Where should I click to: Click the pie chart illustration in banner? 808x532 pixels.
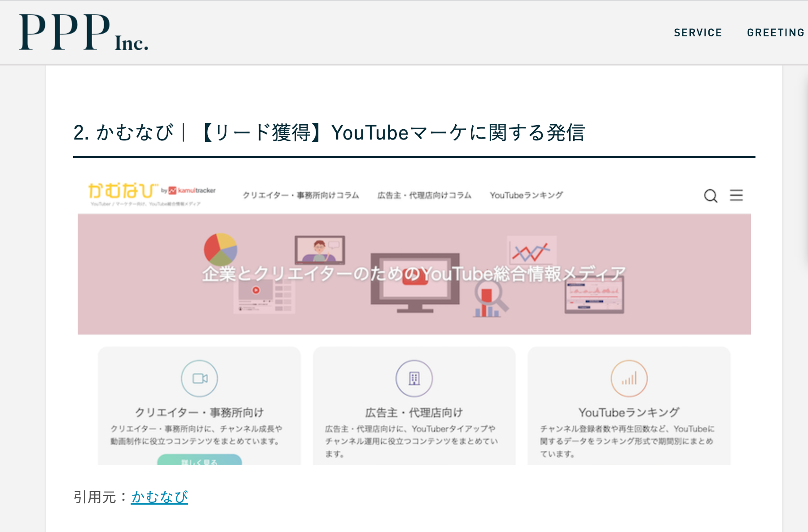(220, 249)
